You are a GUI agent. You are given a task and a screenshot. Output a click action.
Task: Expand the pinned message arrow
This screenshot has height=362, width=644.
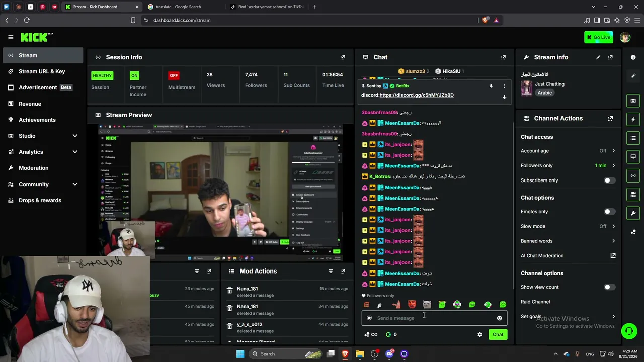tap(504, 97)
